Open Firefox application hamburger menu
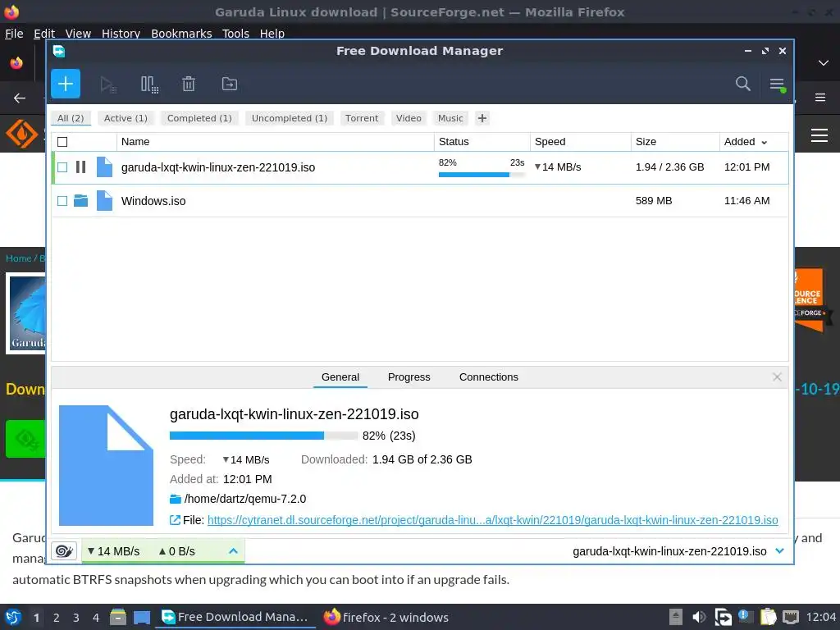This screenshot has width=840, height=630. (x=820, y=98)
